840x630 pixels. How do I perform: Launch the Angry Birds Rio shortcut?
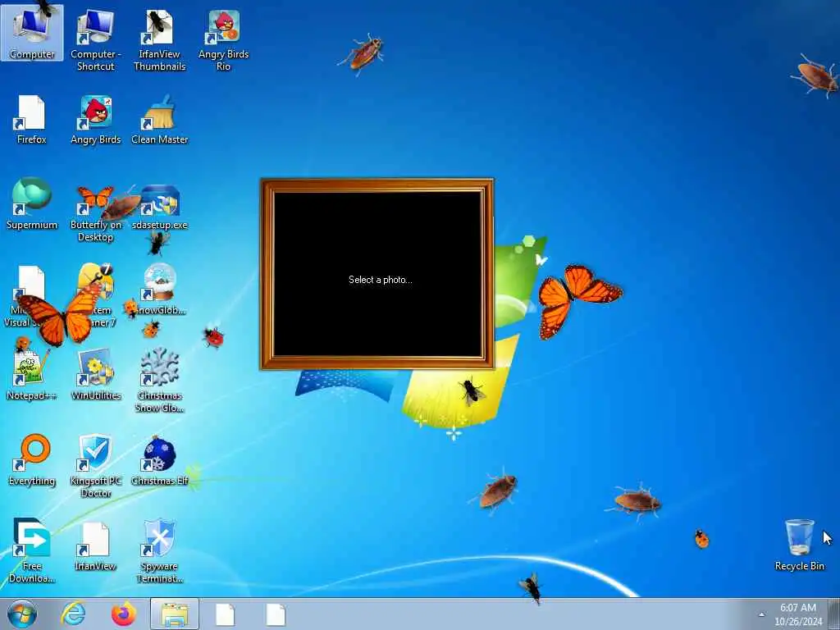click(223, 40)
